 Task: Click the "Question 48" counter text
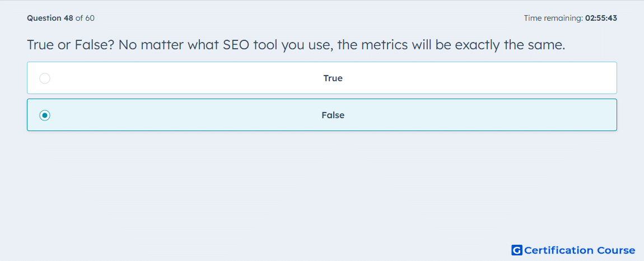50,18
